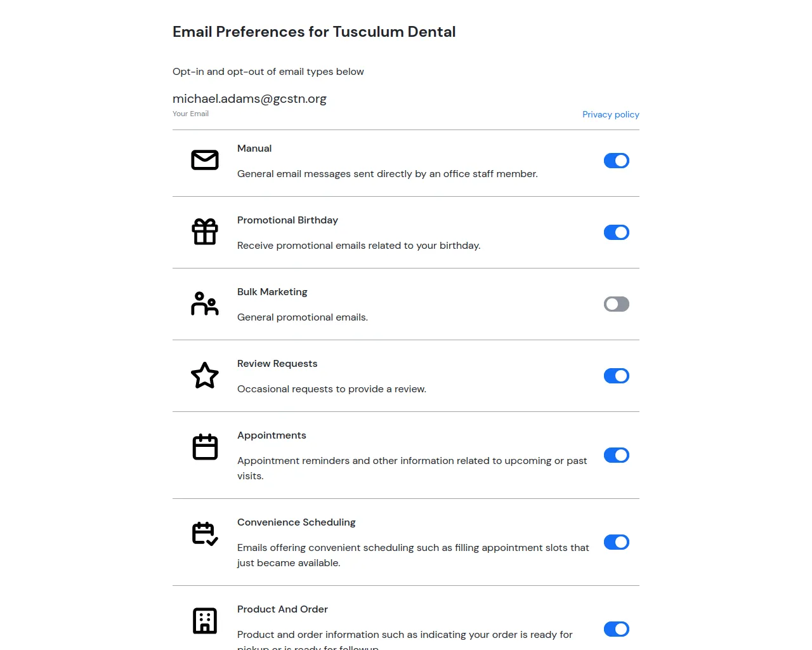Click the calendar-check icon for Convenience Scheduling
The image size is (812, 650).
click(x=205, y=534)
